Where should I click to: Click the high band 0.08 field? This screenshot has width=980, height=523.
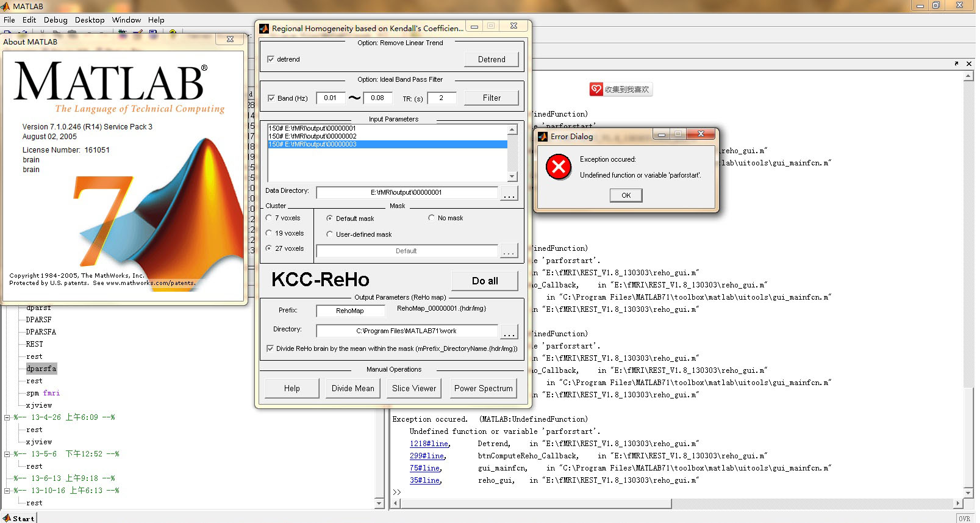coord(377,98)
